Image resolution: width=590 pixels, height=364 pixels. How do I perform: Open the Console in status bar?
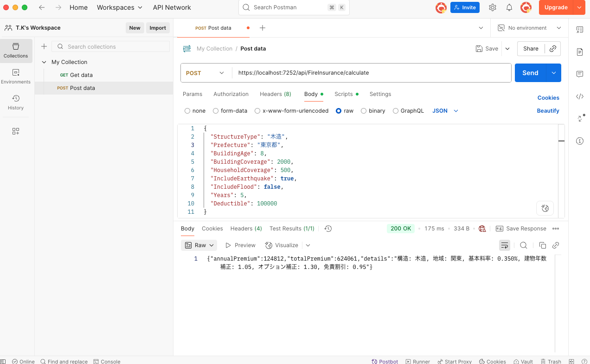point(107,361)
